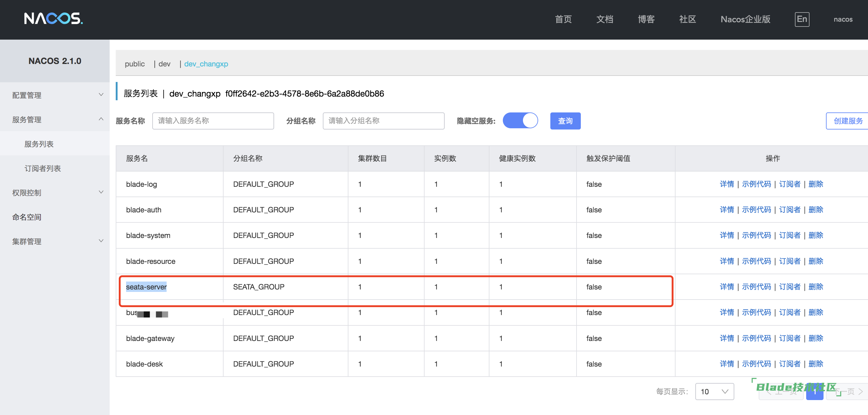
Task: Open 社区 in top navigation
Action: coord(687,19)
